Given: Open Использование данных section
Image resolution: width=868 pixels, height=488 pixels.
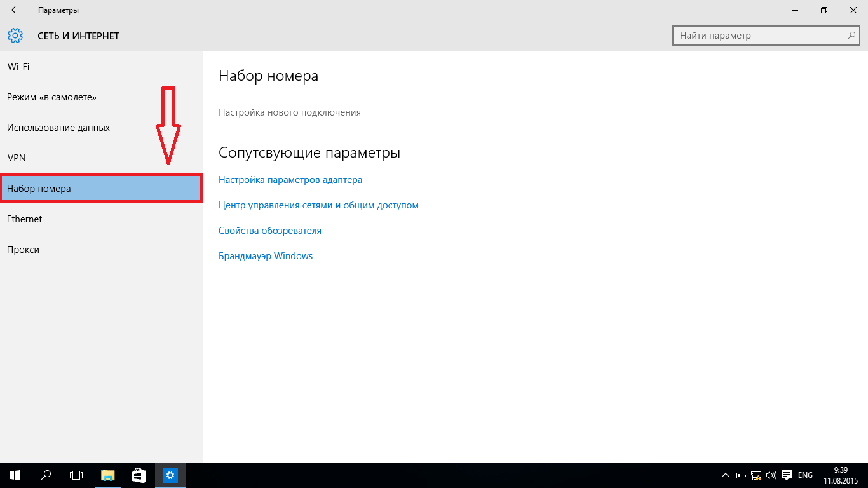Looking at the screenshot, I should coord(102,128).
